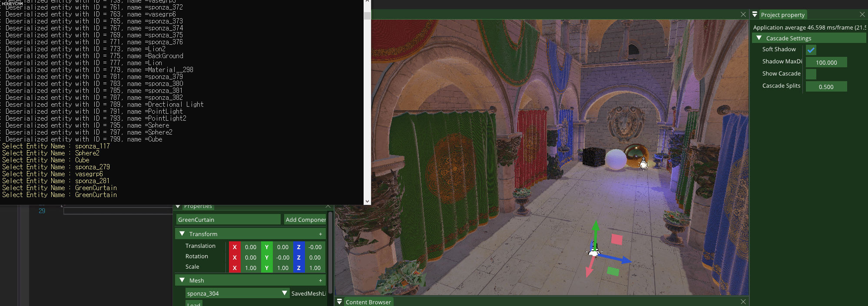The image size is (868, 306).
Task: Edit the Rotation Z value field
Action: [315, 257]
